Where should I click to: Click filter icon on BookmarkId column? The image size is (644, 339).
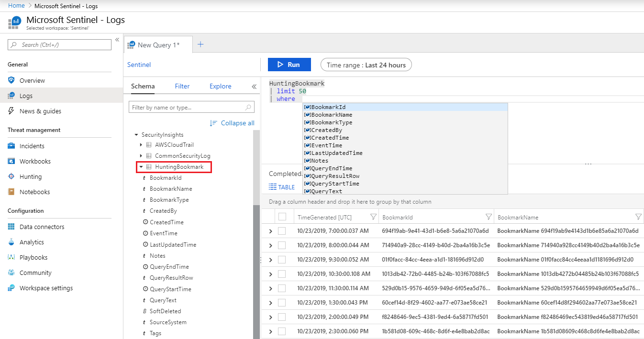pos(488,217)
